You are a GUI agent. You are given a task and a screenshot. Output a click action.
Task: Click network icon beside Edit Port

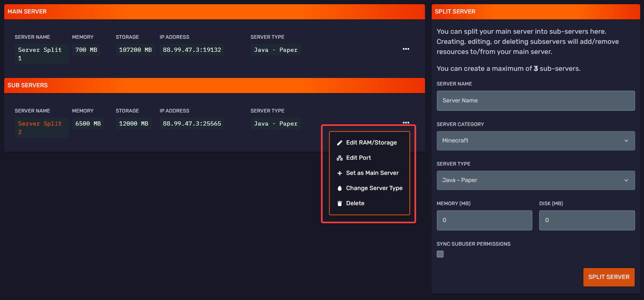[x=339, y=158]
